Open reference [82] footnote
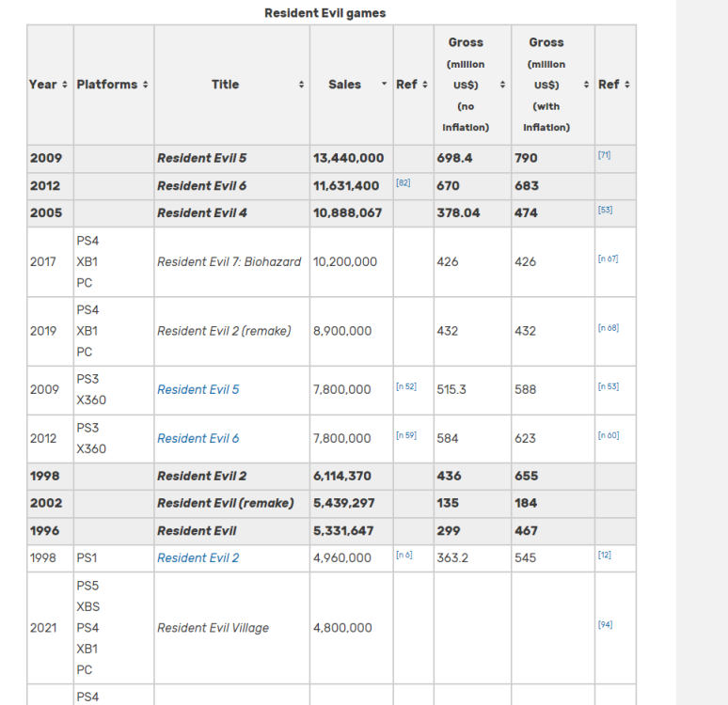Viewport: 728px width, 705px height. coord(403,183)
